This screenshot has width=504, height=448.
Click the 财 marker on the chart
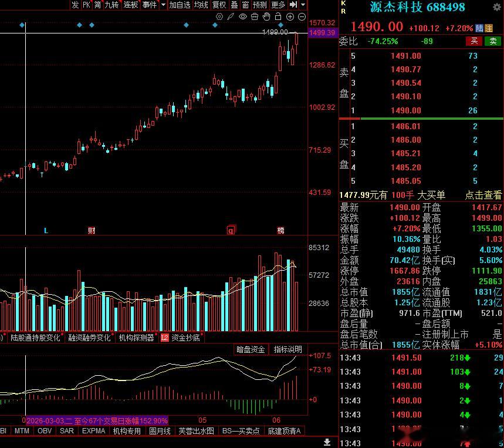tap(92, 230)
